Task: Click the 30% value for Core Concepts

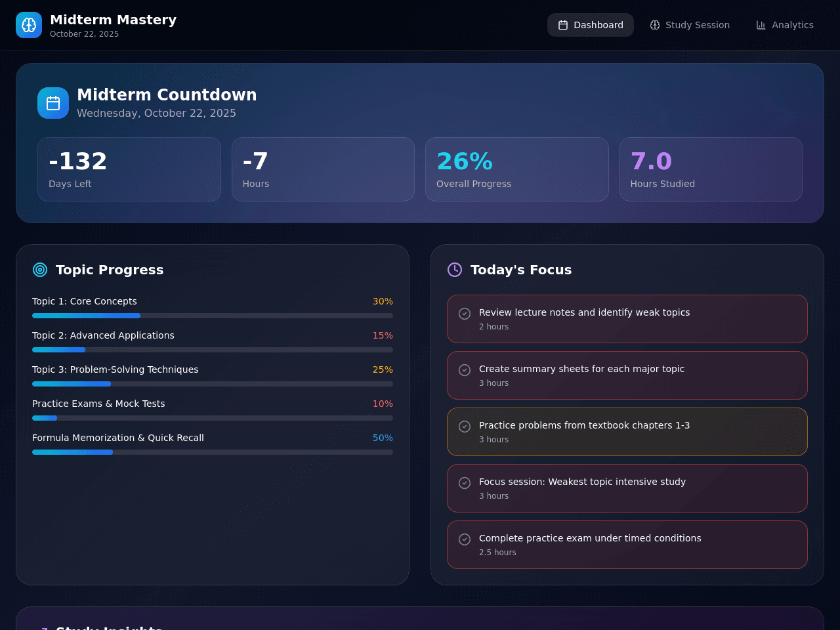Action: click(x=383, y=301)
